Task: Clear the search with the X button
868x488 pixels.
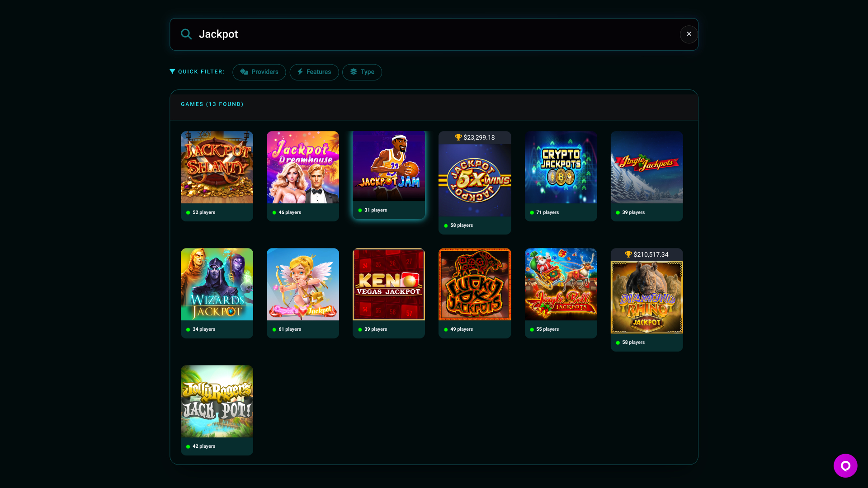Action: pos(689,34)
